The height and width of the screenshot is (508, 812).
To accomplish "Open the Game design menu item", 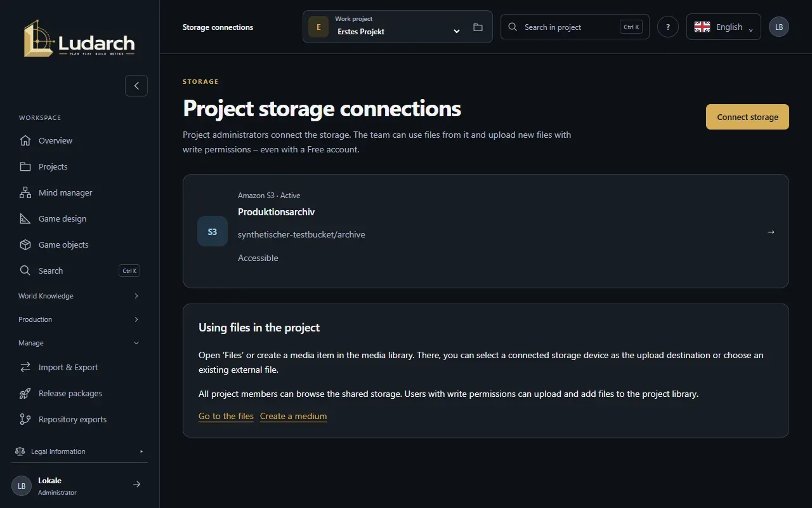I will click(79, 218).
